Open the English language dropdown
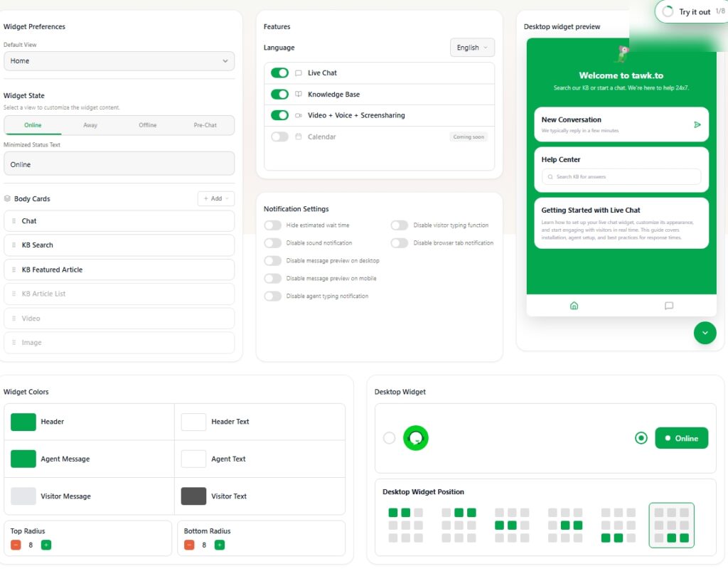This screenshot has width=728, height=581. click(472, 48)
